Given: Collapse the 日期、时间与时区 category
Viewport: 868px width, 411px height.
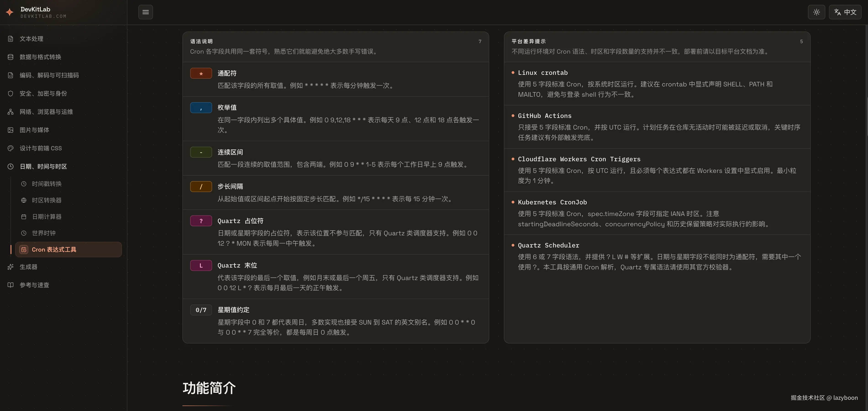Looking at the screenshot, I should (63, 166).
